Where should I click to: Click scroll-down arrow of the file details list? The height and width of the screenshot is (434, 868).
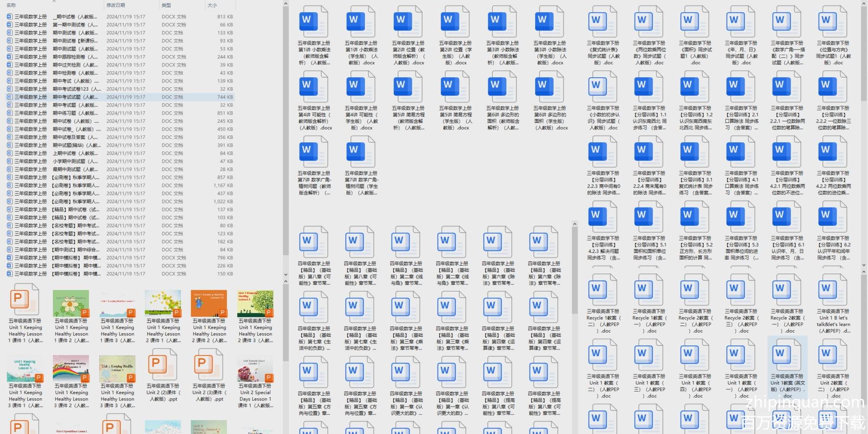(286, 275)
